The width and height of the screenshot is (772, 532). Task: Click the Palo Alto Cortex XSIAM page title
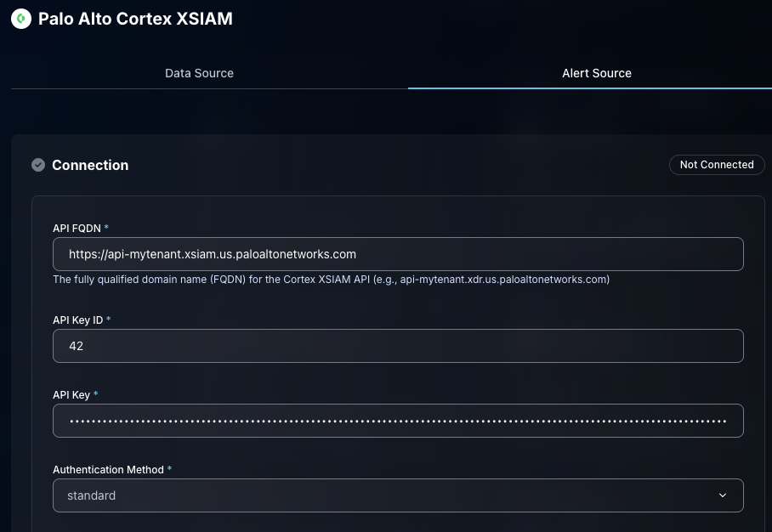coord(135,19)
